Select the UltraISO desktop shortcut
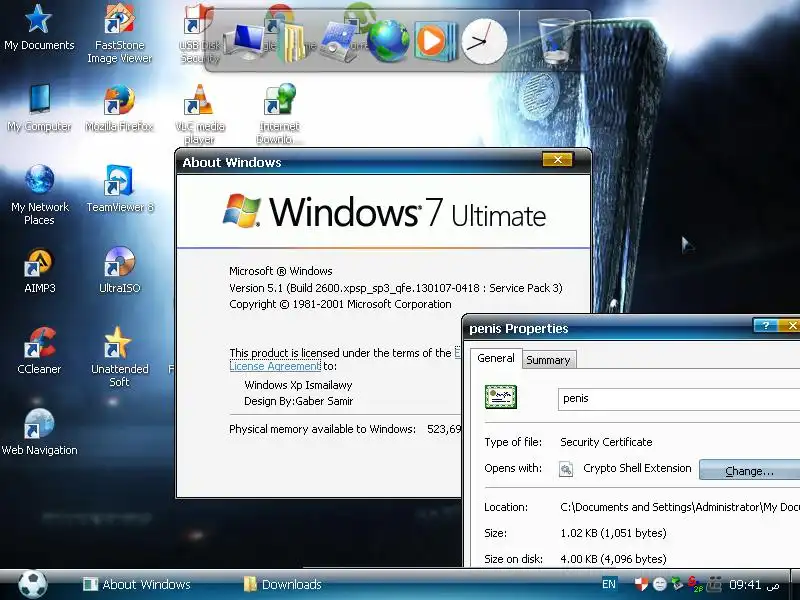This screenshot has height=600, width=800. 119,270
